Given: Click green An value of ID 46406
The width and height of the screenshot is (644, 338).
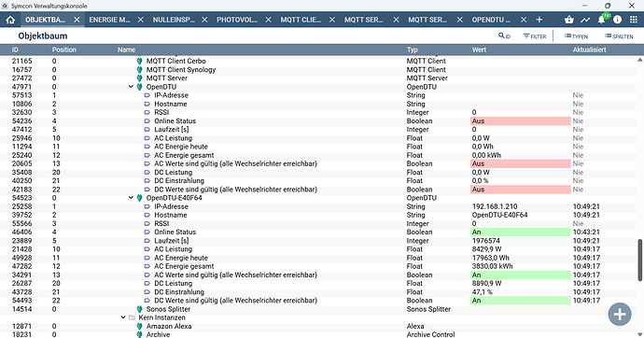Looking at the screenshot, I should 521,232.
